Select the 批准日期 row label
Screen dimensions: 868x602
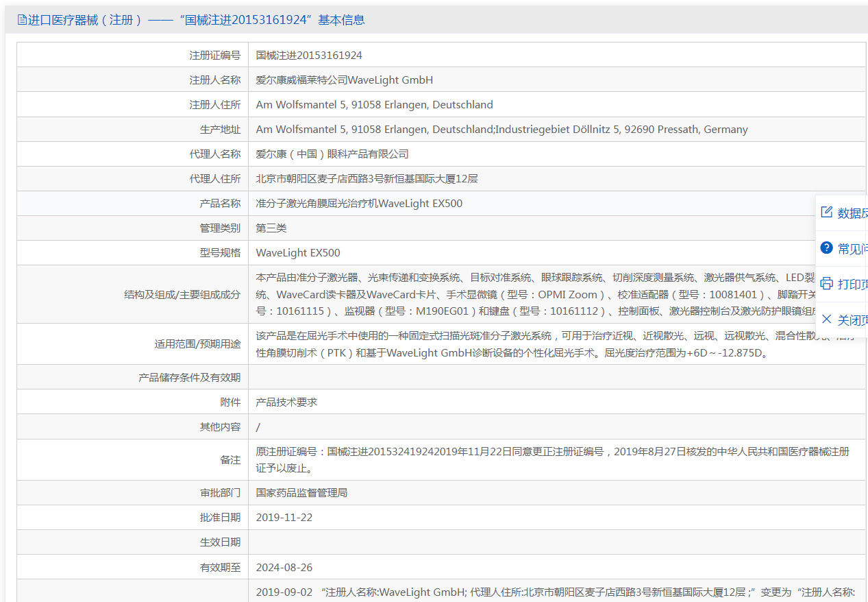click(x=220, y=518)
